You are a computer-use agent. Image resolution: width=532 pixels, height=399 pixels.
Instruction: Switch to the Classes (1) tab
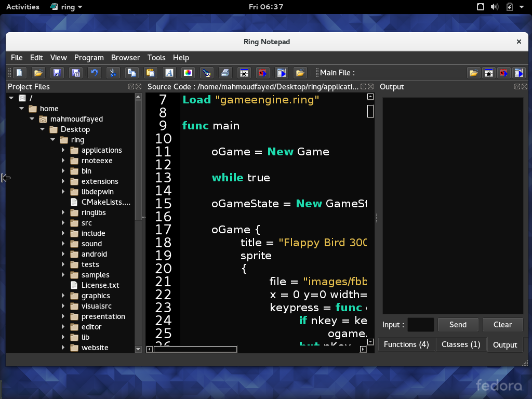(461, 344)
